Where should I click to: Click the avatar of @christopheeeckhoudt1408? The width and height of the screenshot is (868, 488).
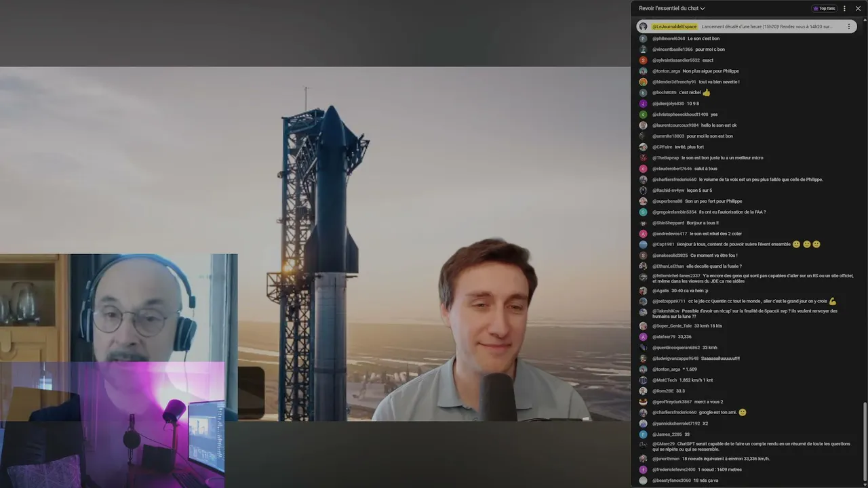pyautogui.click(x=643, y=115)
